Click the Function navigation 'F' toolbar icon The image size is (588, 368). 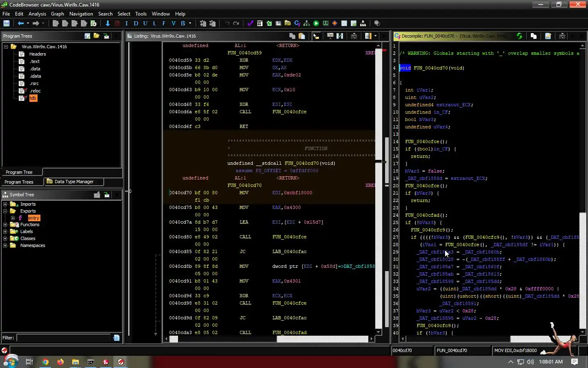pyautogui.click(x=164, y=23)
